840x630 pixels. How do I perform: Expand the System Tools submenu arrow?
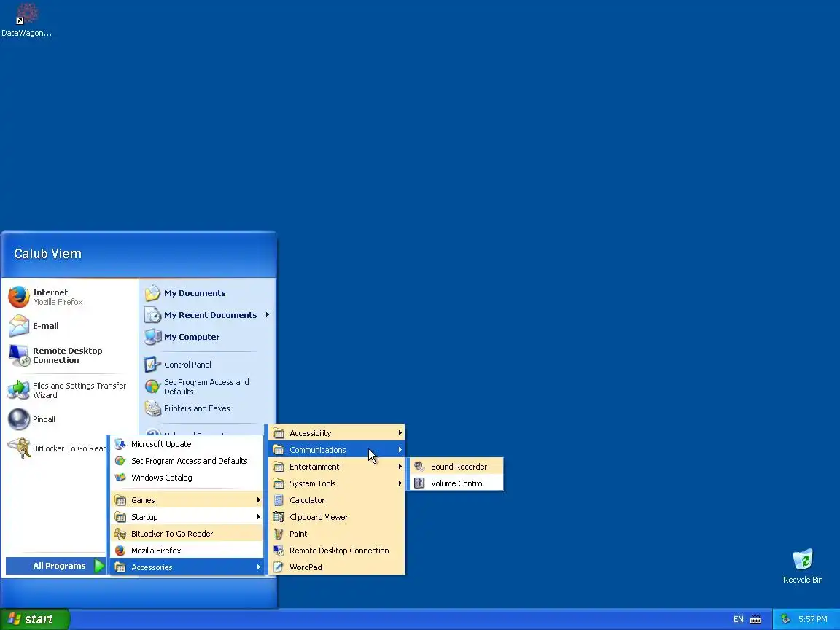pyautogui.click(x=400, y=483)
